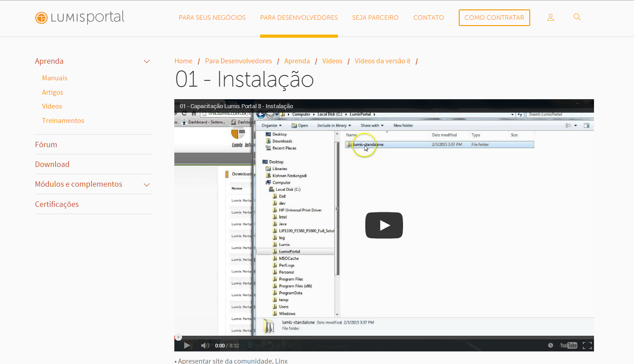Mute the video with the speaker icon
This screenshot has height=364, width=634.
pos(205,345)
